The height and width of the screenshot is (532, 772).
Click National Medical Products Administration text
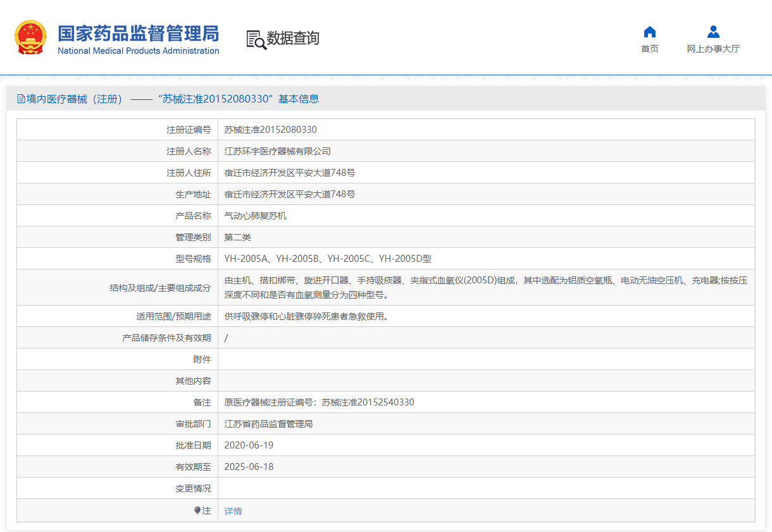[x=138, y=51]
